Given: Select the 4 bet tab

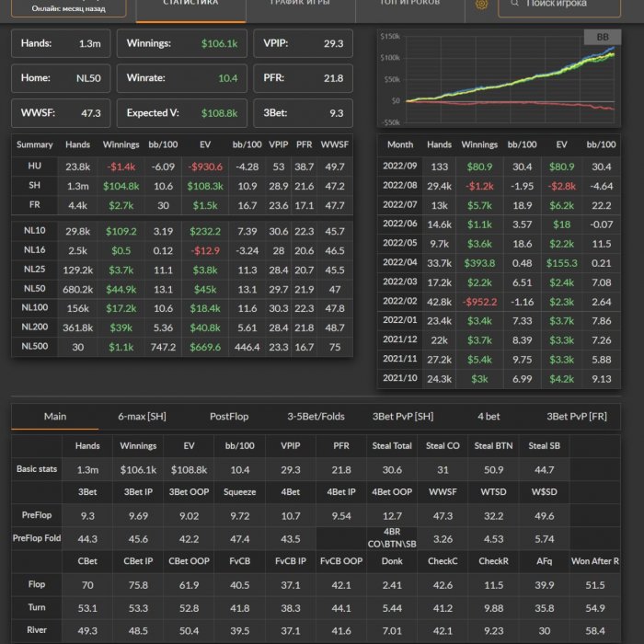Looking at the screenshot, I should point(489,417).
